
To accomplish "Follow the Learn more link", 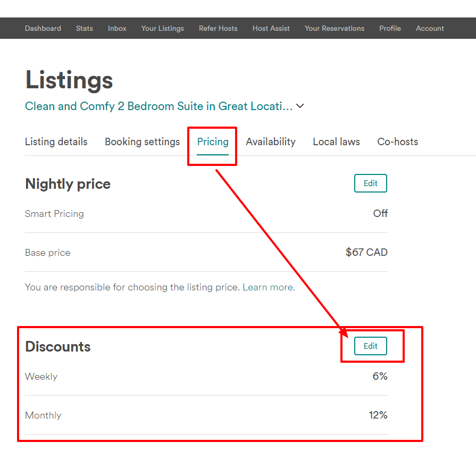I will [268, 287].
